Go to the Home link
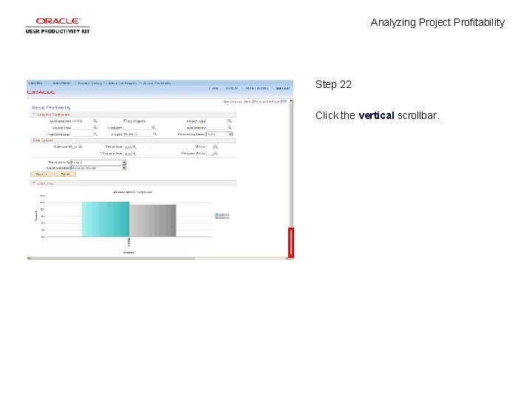The height and width of the screenshot is (399, 532). 214,88
